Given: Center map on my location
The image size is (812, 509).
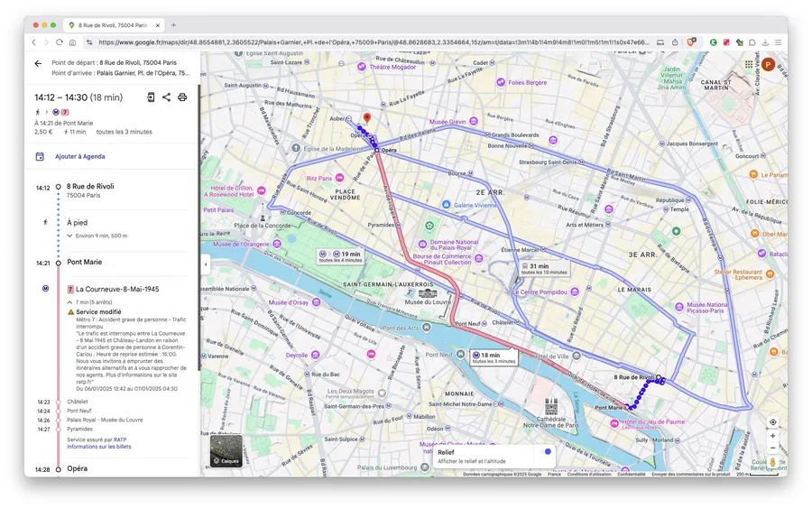Looking at the screenshot, I should [772, 422].
